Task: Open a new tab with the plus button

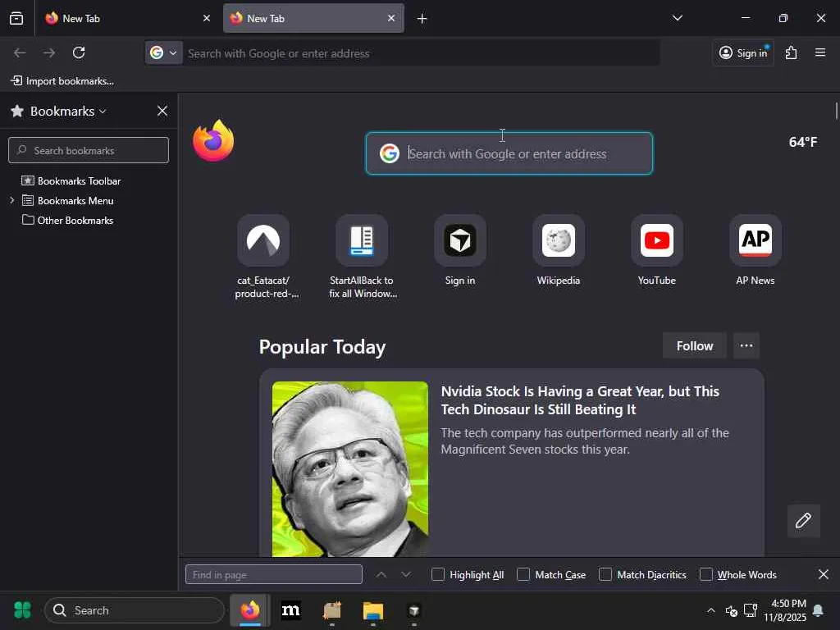Action: click(422, 19)
